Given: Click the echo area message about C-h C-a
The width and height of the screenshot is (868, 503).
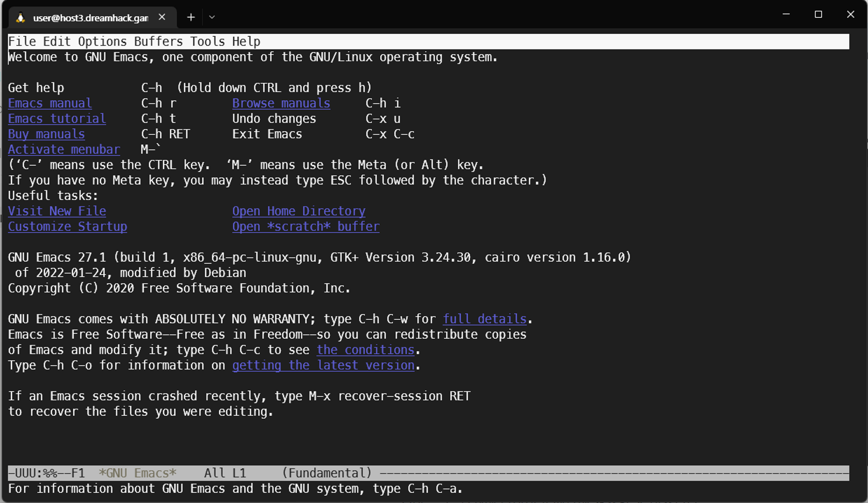Looking at the screenshot, I should 236,488.
